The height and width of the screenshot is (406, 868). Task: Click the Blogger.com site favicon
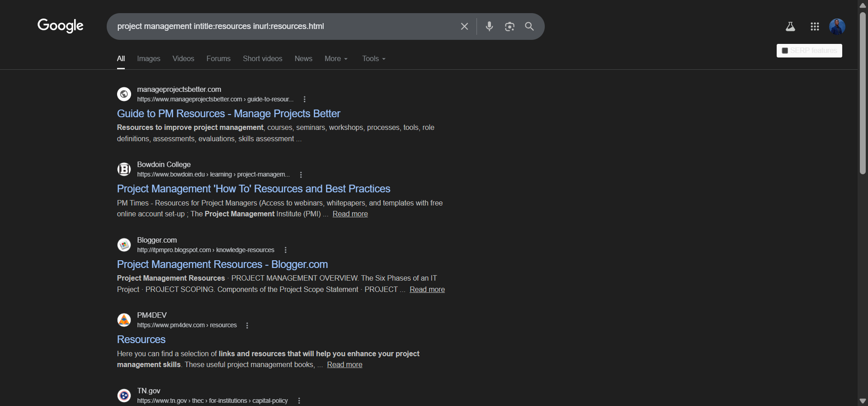tap(124, 245)
